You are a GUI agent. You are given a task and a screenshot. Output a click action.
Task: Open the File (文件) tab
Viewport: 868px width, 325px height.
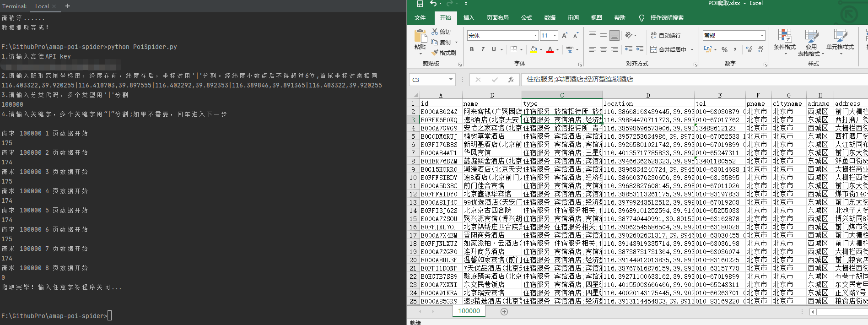(x=420, y=18)
